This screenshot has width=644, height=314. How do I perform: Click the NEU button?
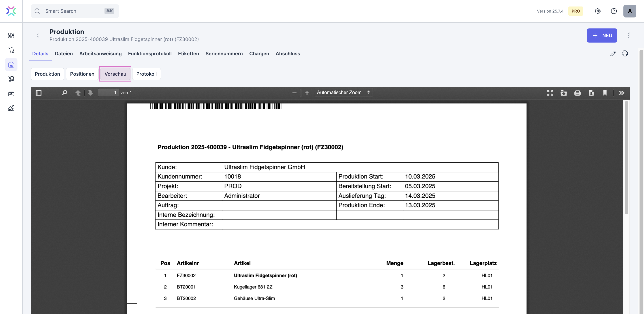pos(601,36)
